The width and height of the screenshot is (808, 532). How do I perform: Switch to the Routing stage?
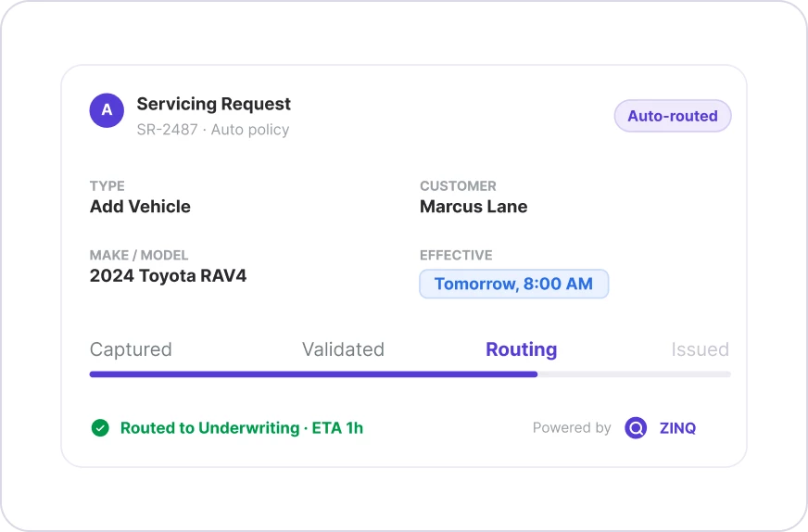tap(522, 349)
